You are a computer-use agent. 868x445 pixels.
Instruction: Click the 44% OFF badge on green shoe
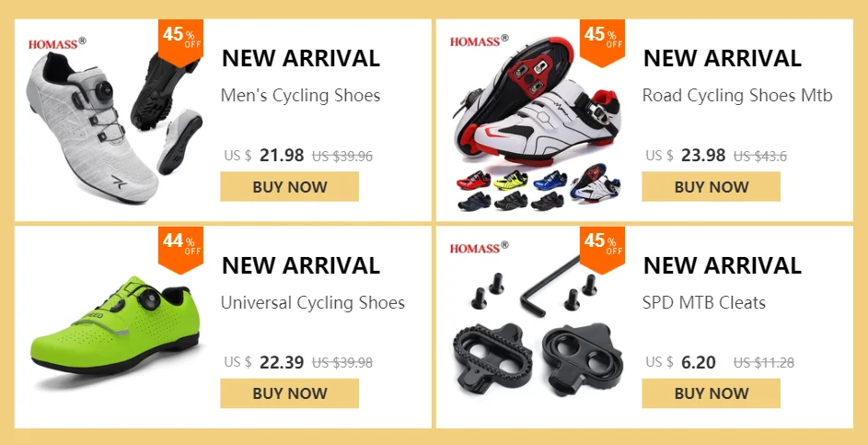tap(180, 248)
